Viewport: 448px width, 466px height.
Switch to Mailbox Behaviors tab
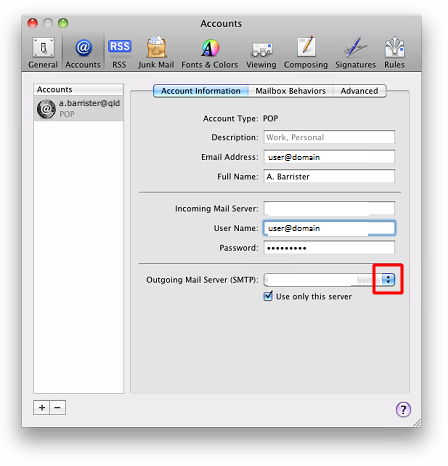click(x=291, y=91)
